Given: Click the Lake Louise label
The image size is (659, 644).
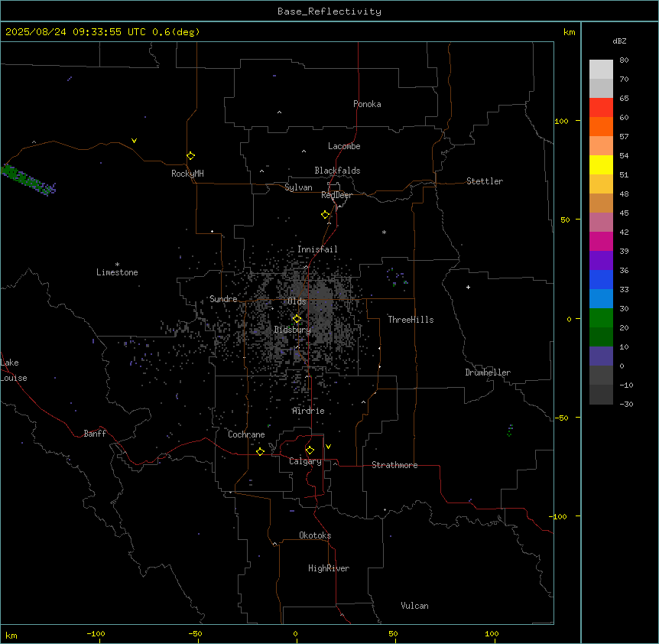Looking at the screenshot, I should pos(13,370).
